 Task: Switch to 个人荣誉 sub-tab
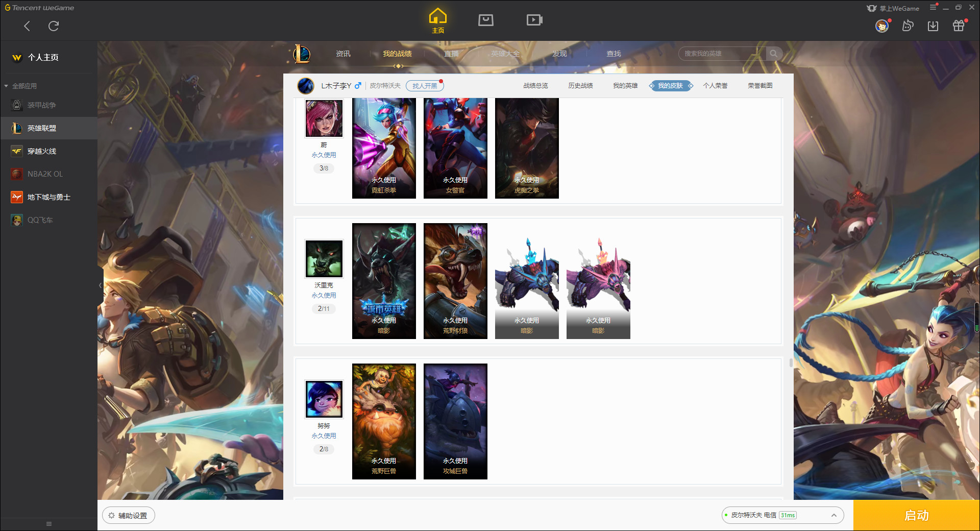[715, 86]
